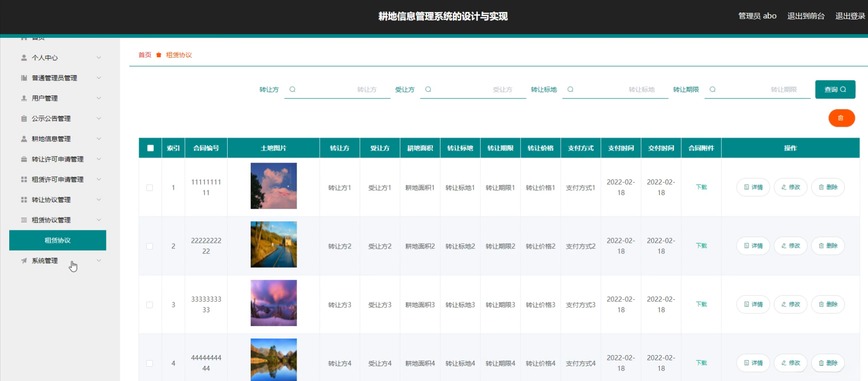This screenshot has height=381, width=868.
Task: Check the checkbox for row 1
Action: click(150, 188)
